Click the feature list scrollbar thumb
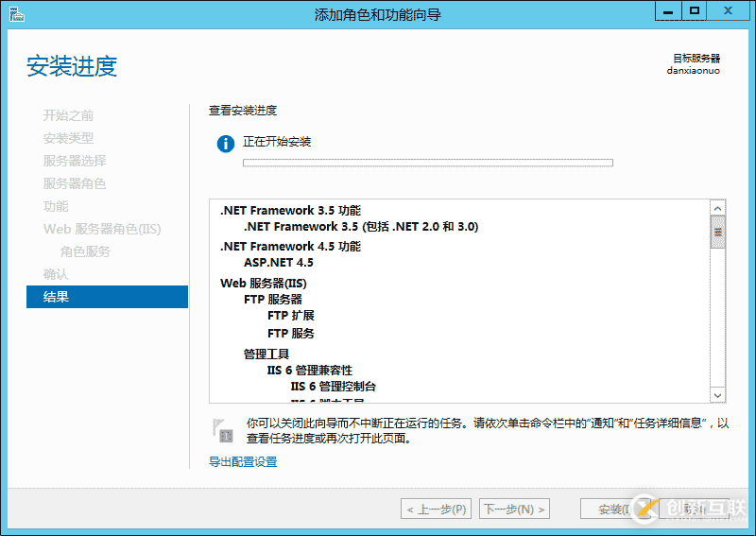The width and height of the screenshot is (756, 536). (x=718, y=232)
